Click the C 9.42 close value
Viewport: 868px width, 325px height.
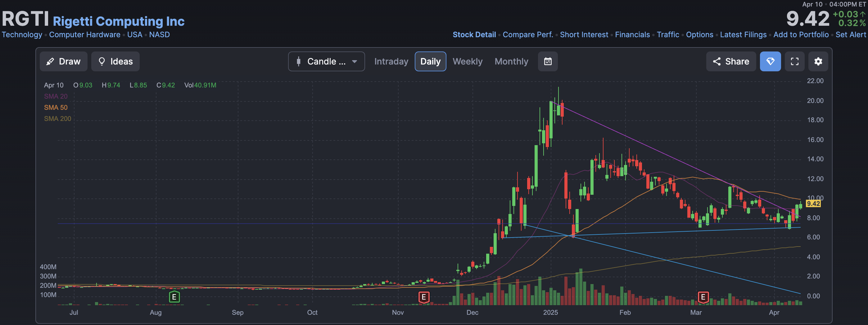tap(165, 85)
